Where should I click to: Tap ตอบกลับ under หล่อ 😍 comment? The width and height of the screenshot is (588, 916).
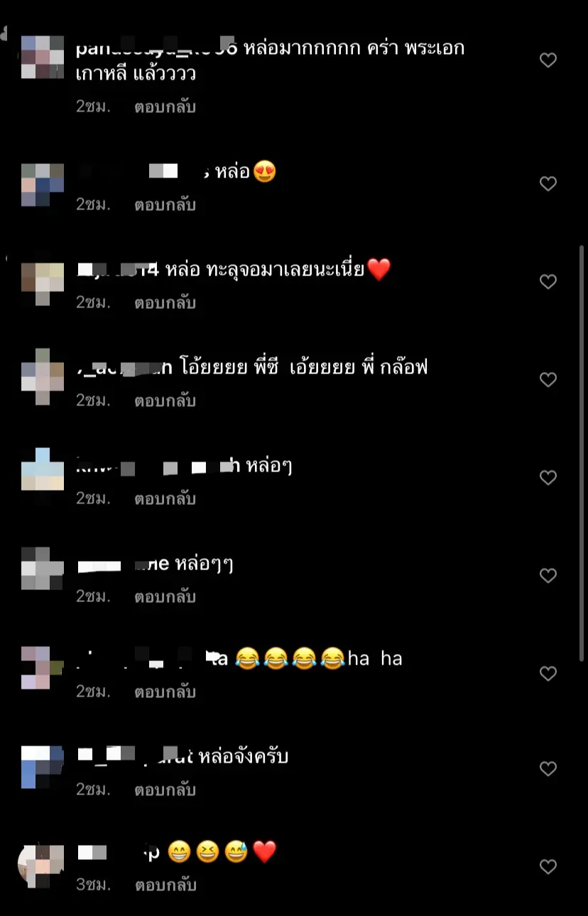click(165, 205)
